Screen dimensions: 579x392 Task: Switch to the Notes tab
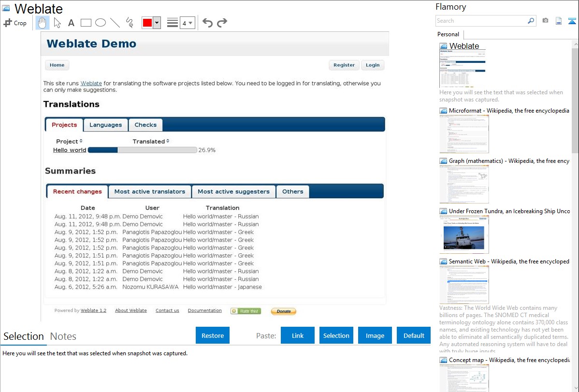(x=63, y=336)
